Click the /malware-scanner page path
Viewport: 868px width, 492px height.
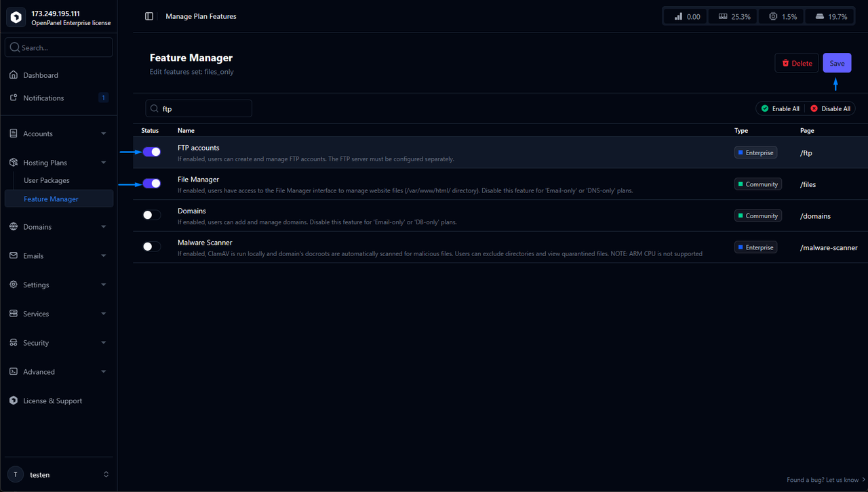pos(829,247)
